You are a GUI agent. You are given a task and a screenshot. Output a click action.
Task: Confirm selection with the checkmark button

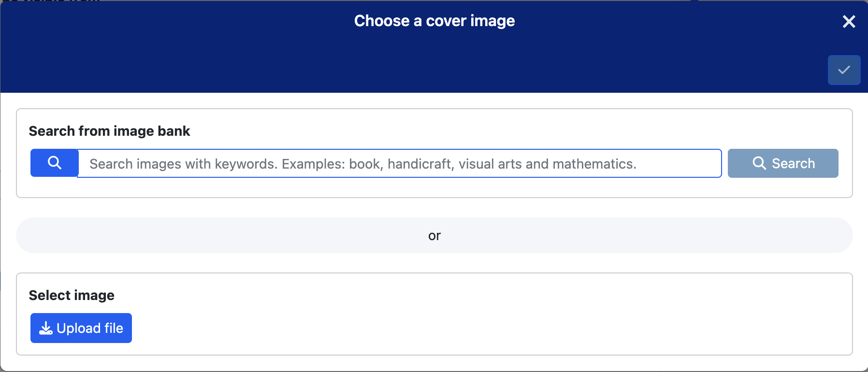point(844,70)
